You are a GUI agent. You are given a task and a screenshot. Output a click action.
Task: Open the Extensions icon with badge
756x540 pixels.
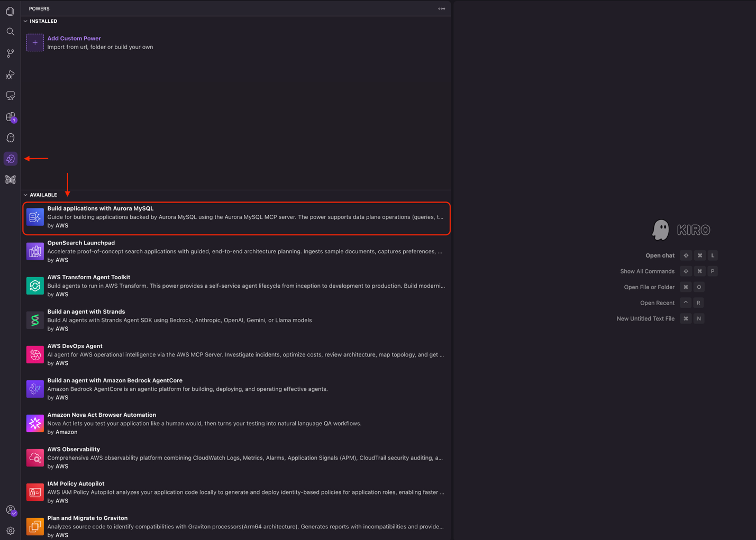tap(11, 117)
